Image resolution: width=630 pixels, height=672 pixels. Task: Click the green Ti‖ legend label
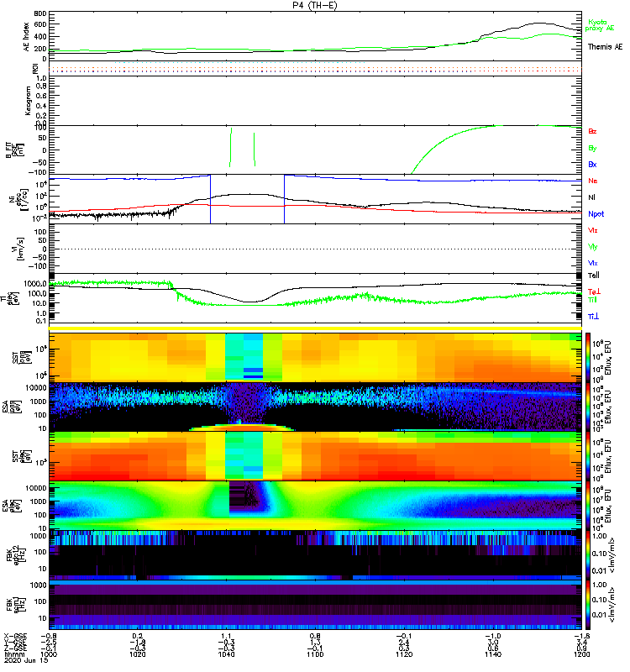point(592,300)
